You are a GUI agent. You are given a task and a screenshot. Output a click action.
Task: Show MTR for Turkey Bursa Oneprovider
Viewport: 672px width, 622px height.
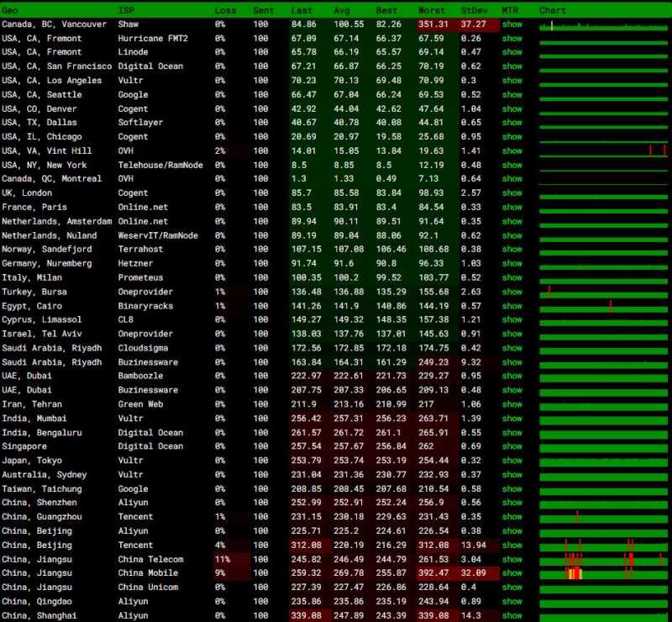(512, 293)
